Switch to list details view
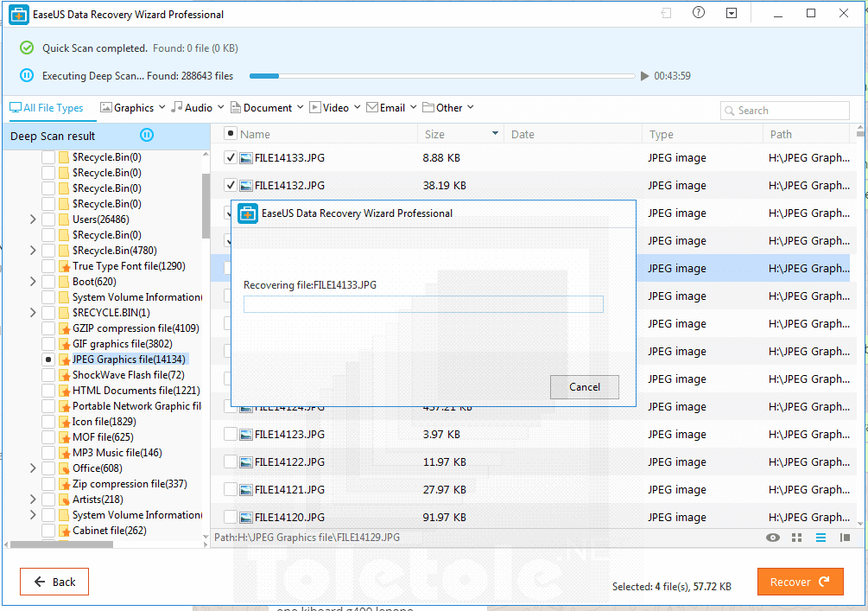Viewport: 868px width, 611px height. click(820, 538)
